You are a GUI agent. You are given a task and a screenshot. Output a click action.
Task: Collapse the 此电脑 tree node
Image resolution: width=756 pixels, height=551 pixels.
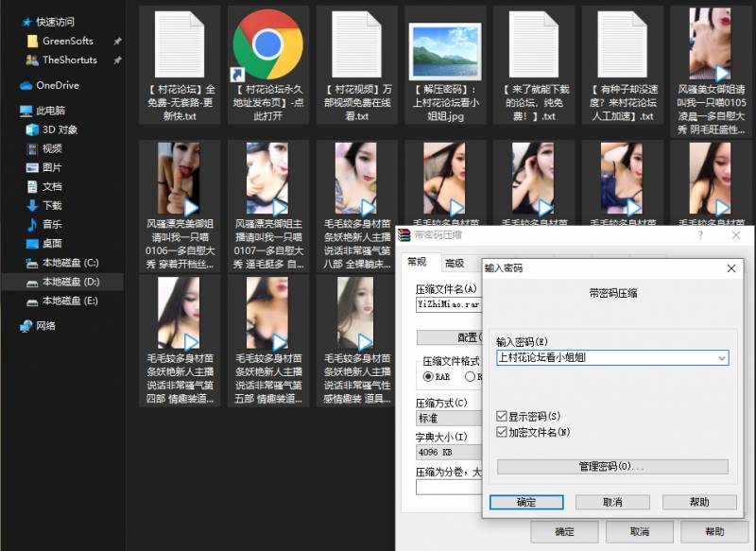click(x=11, y=111)
